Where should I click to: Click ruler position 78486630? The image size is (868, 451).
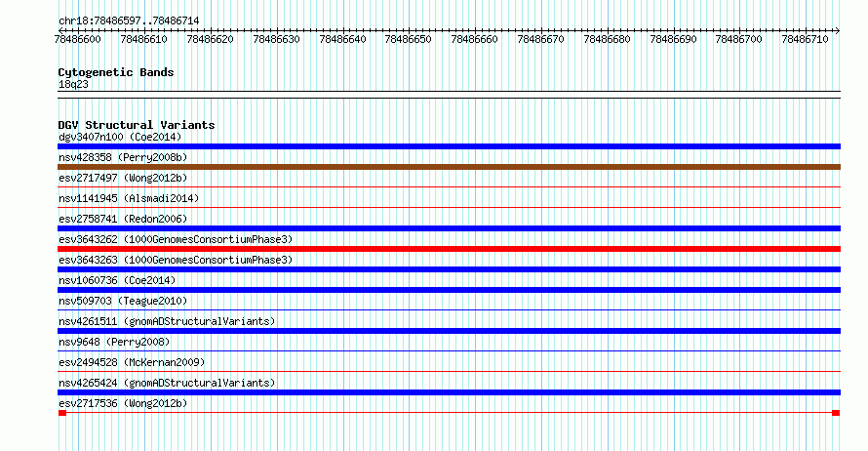tap(276, 39)
